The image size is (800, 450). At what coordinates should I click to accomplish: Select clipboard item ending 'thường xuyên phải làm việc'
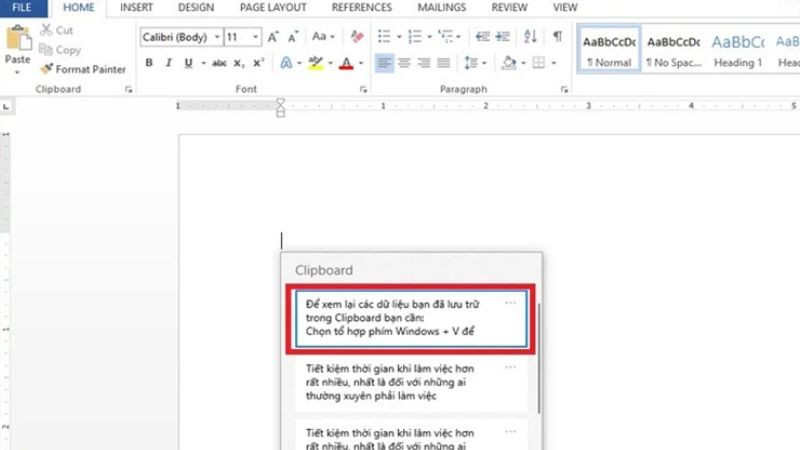(x=411, y=383)
